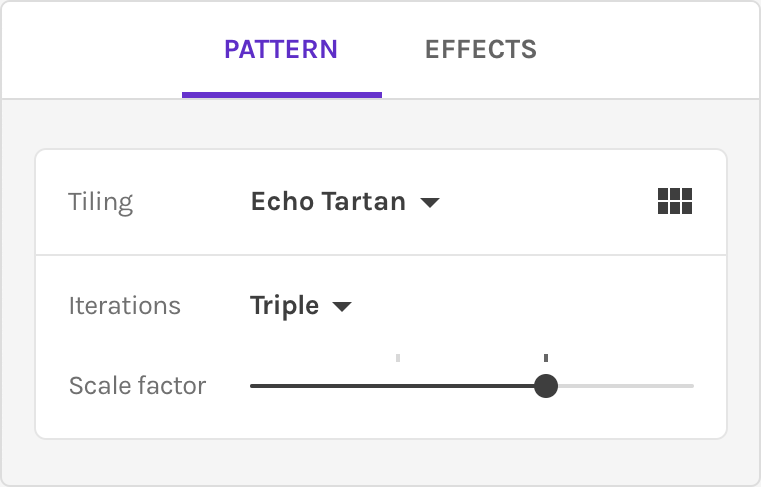
Task: Click the grid layout icon beside Tiling
Action: 675,202
